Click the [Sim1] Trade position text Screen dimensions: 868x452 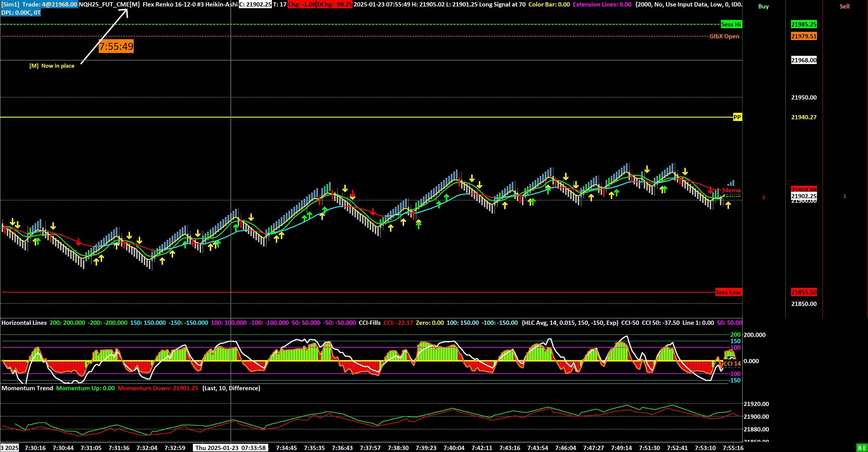39,5
